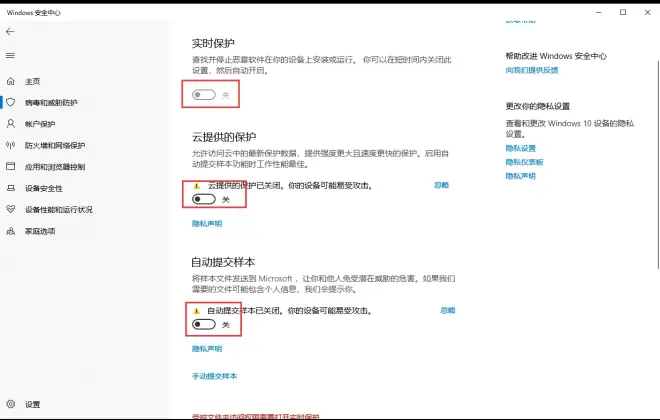Go to 帐户保护
The image size is (660, 420).
tap(40, 124)
